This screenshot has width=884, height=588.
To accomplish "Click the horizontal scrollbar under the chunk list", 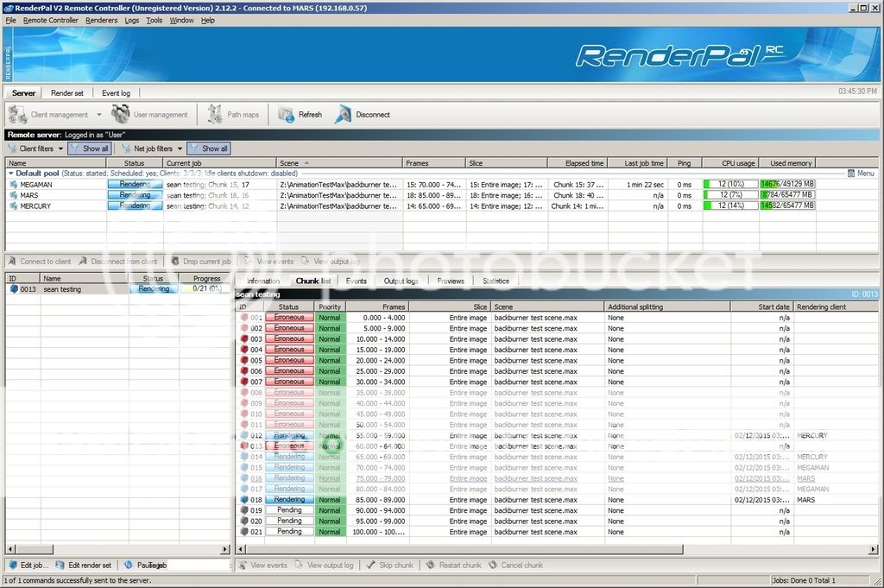I will point(464,549).
